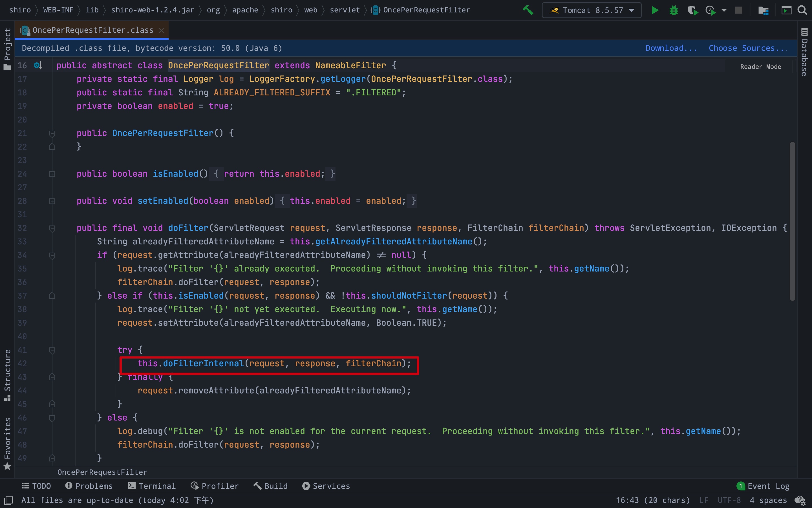
Task: Click the LoggerFactory reference on line 17
Action: (x=282, y=79)
